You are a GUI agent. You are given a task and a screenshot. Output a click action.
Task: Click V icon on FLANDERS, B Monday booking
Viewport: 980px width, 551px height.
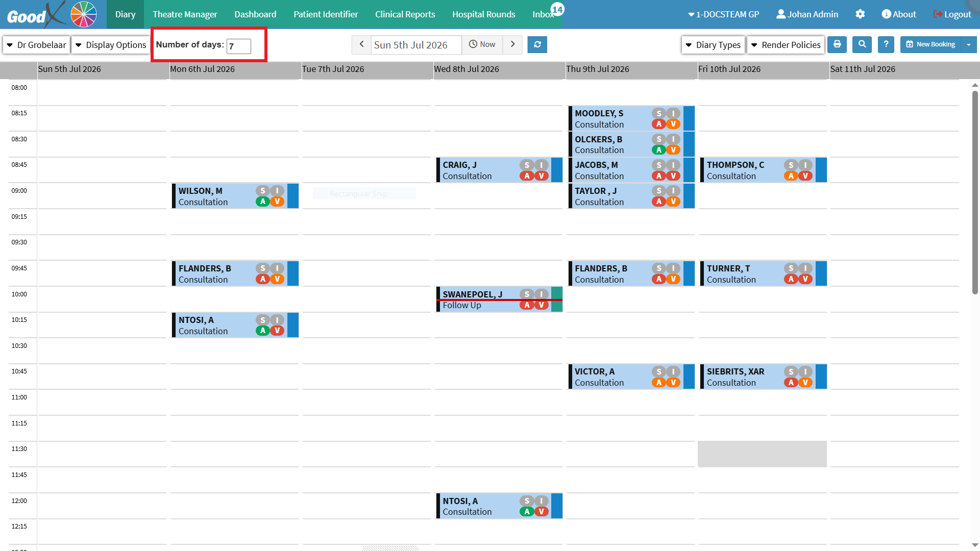pos(277,279)
